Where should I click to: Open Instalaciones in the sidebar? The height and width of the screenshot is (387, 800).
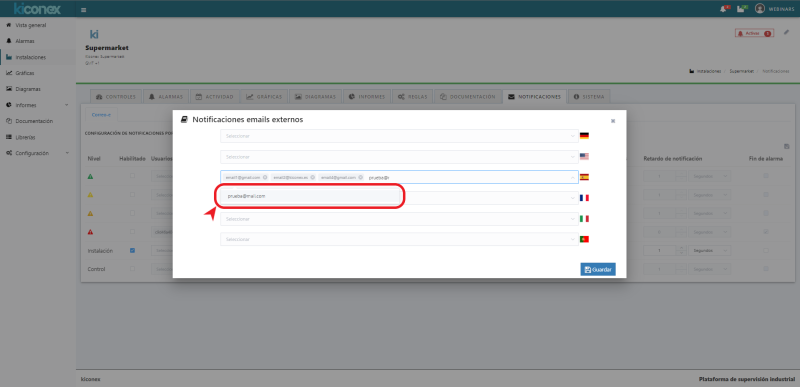(31, 57)
